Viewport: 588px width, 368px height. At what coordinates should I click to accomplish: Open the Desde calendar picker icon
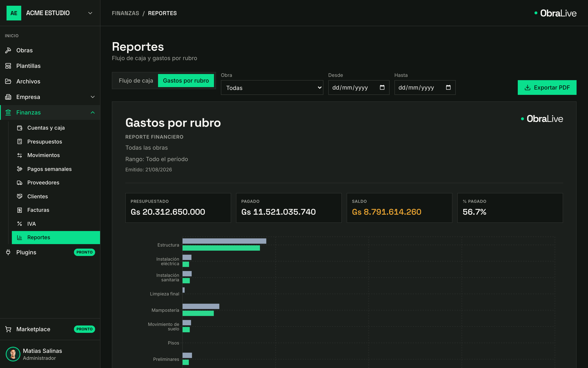click(382, 87)
